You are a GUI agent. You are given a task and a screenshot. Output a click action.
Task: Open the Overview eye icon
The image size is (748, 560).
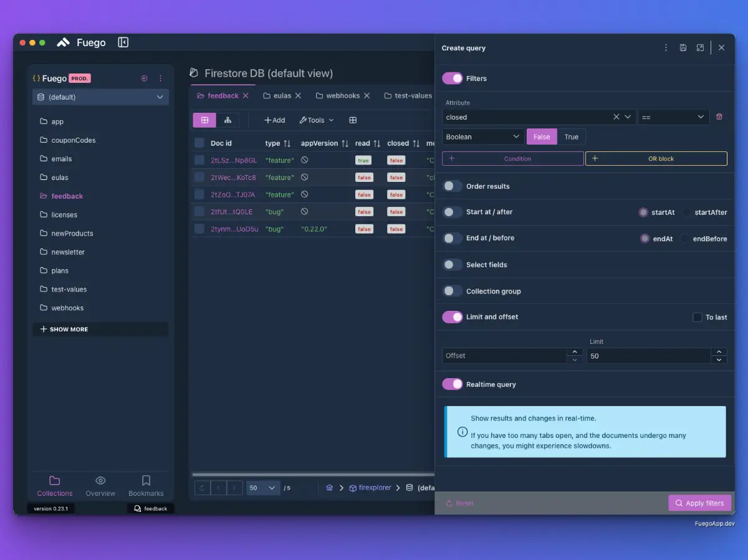tap(100, 480)
